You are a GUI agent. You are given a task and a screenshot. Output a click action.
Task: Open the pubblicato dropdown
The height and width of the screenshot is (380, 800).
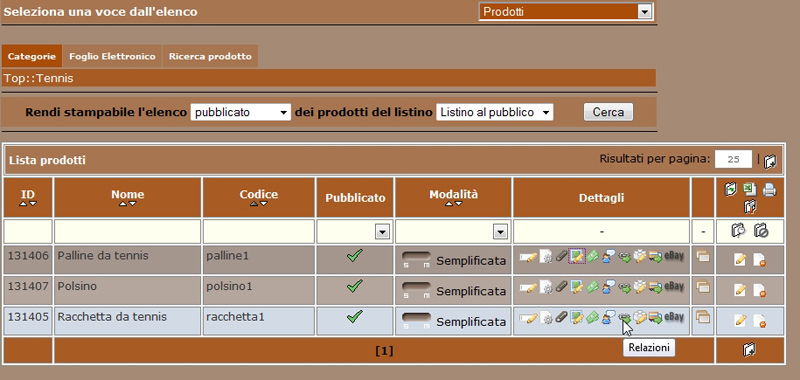click(240, 112)
